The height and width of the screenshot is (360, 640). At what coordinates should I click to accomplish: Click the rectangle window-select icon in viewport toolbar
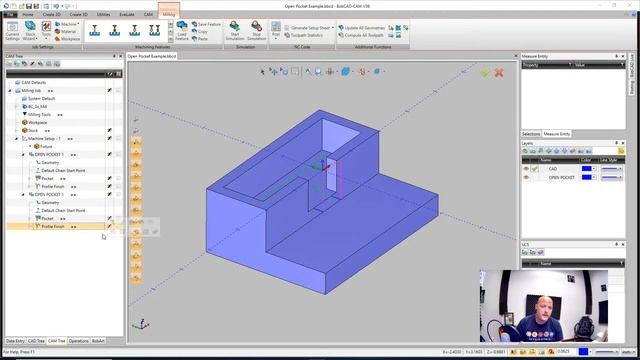295,71
